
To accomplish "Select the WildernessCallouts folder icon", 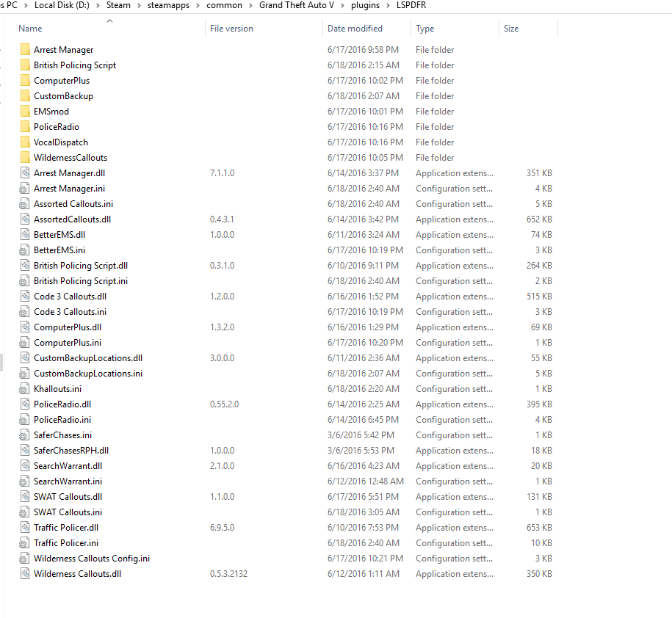I will tap(25, 158).
